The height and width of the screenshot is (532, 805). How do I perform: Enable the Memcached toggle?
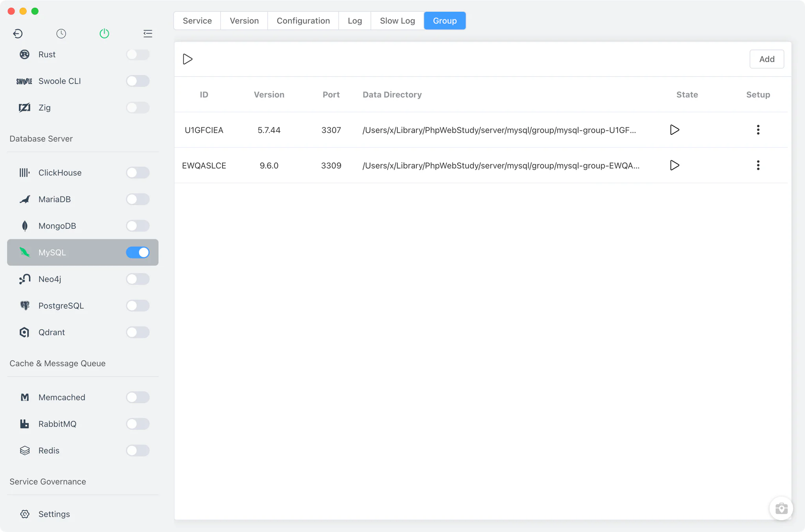pyautogui.click(x=138, y=397)
